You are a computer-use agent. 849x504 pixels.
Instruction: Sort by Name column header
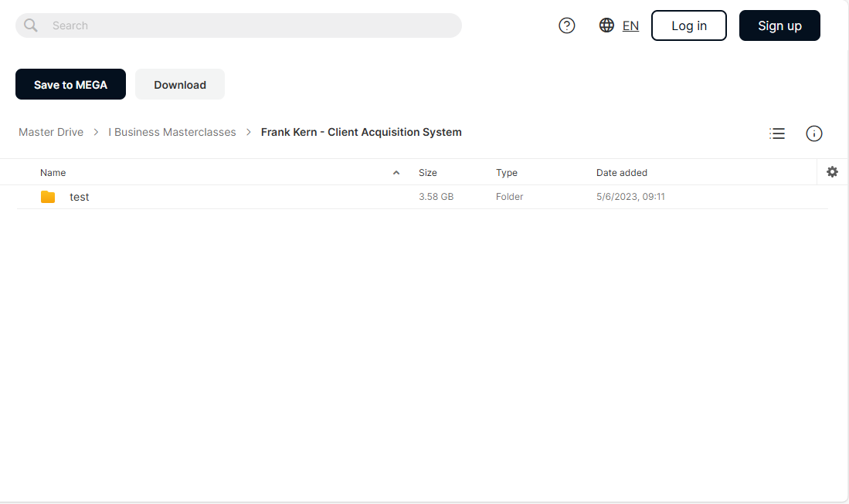point(53,173)
